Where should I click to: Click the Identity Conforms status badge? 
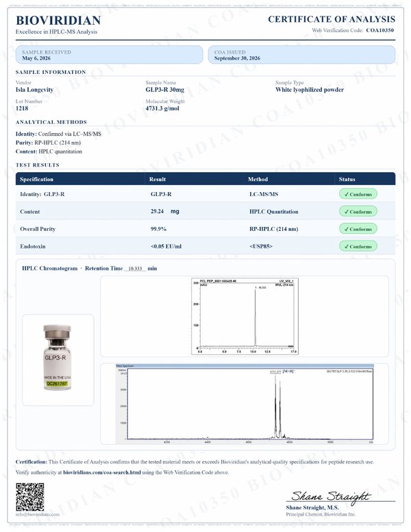pos(358,194)
